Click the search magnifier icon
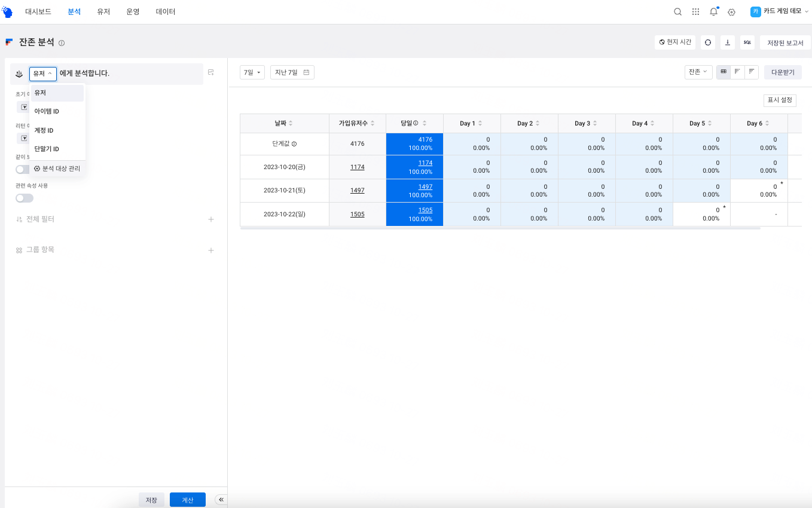This screenshot has width=812, height=508. 677,11
